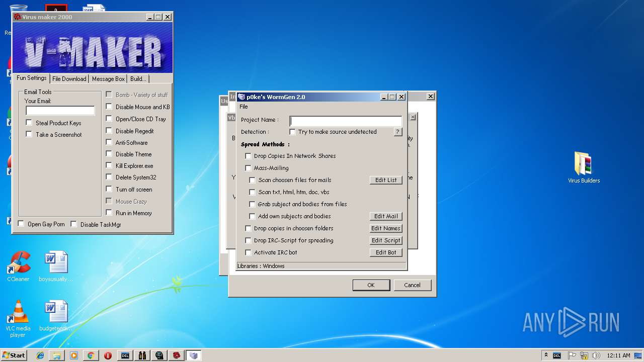644x362 pixels.
Task: Tick Scan txt, html, htm, doc, vbs
Action: pos(253,192)
